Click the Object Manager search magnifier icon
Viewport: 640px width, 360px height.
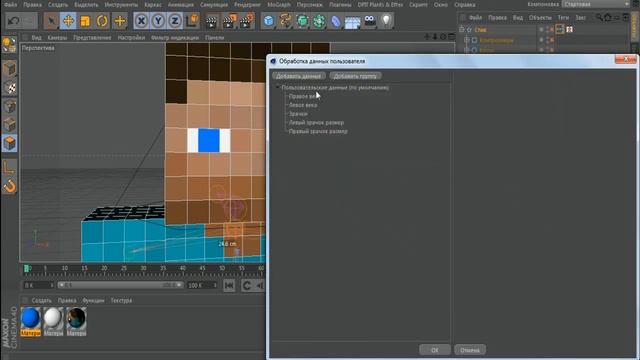599,17
